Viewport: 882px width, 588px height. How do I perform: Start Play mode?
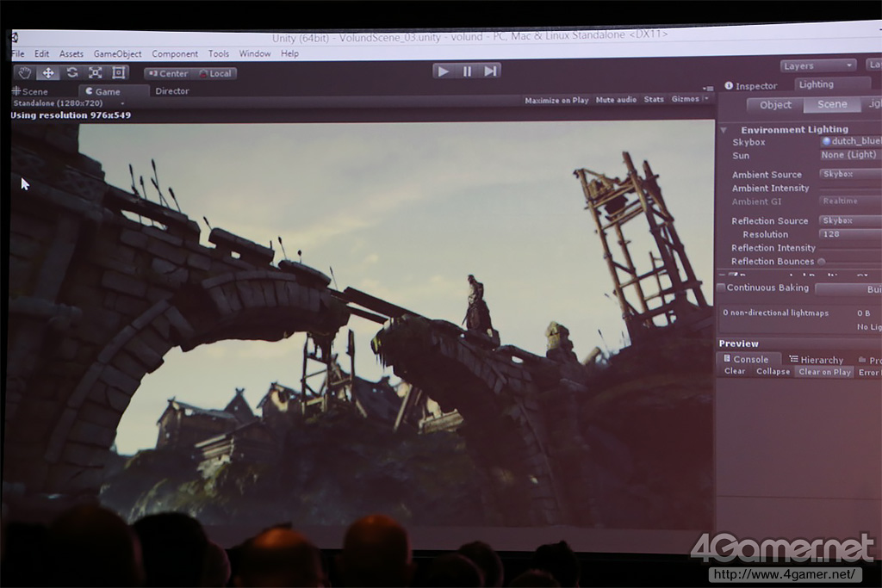click(444, 71)
